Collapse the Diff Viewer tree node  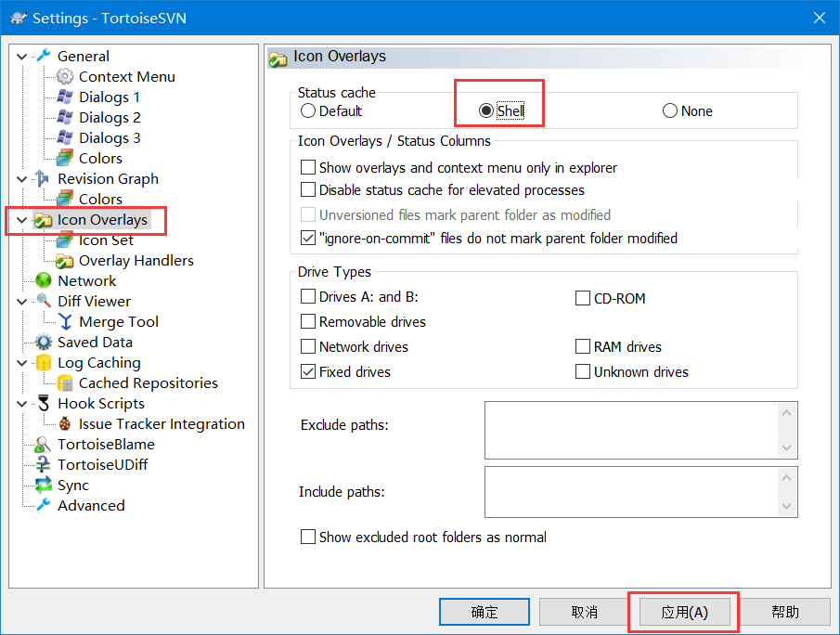click(x=22, y=302)
